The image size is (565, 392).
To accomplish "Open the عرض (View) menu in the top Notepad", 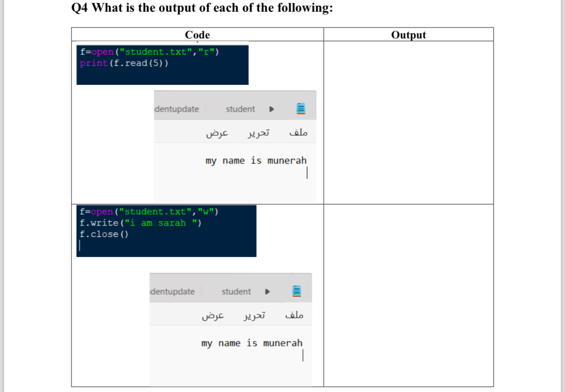I will 218,132.
